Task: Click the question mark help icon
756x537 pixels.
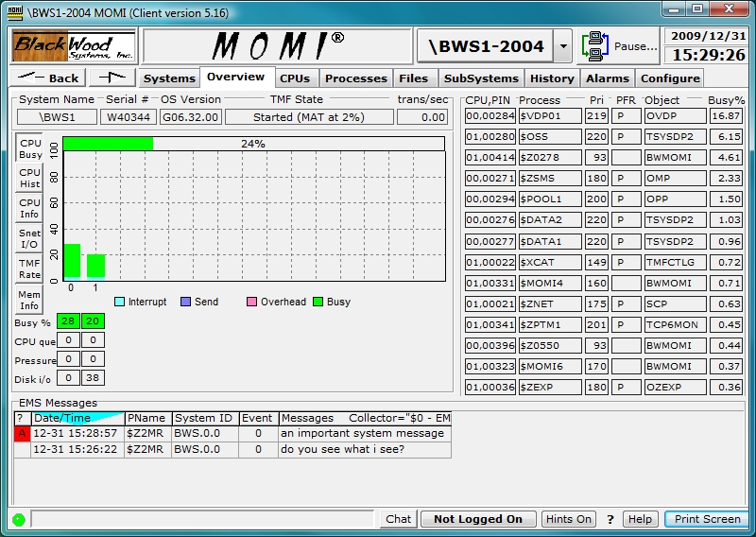Action: point(610,519)
